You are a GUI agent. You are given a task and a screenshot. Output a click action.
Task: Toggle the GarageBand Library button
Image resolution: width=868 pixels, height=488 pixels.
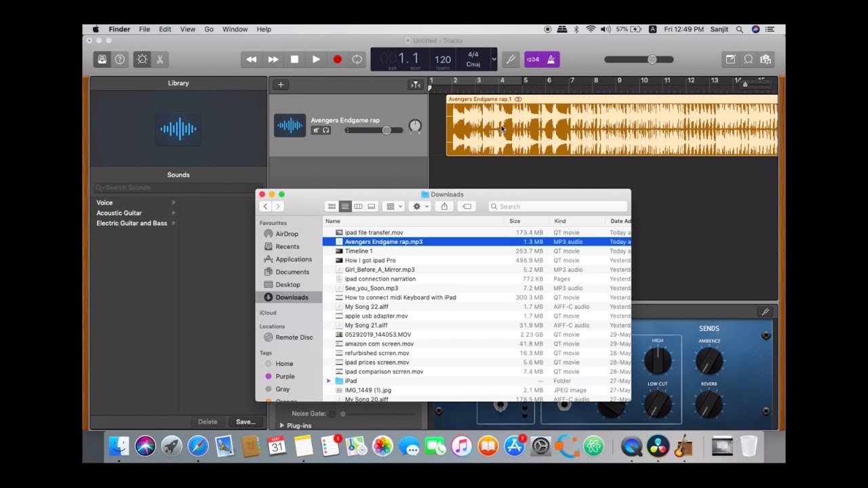tap(102, 59)
